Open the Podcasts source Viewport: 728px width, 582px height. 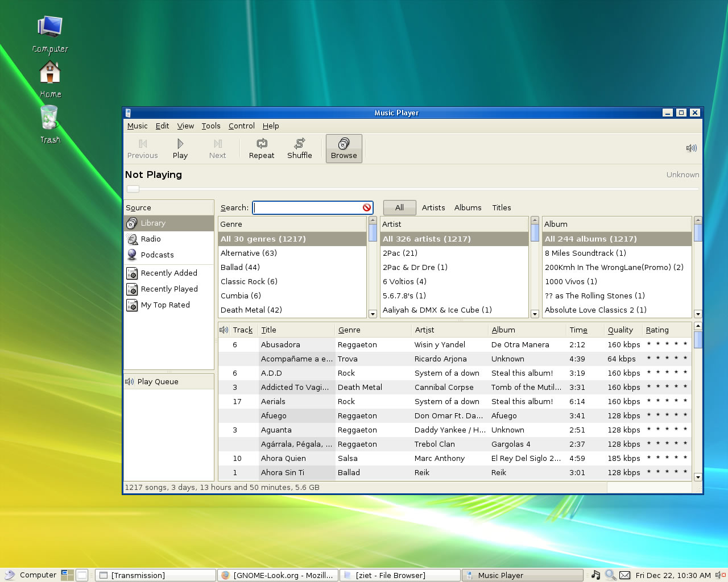coord(169,255)
